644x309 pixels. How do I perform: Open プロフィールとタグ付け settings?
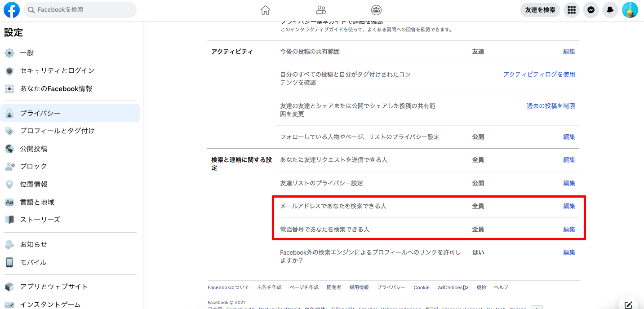70,131
